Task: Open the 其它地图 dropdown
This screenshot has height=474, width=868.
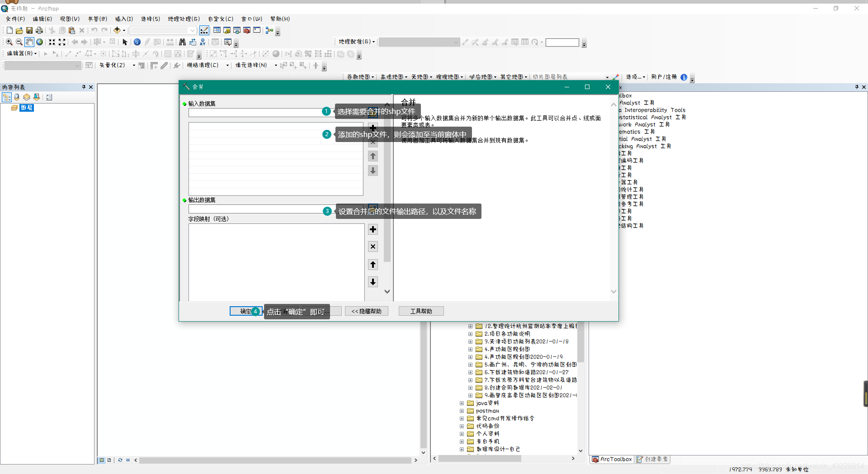Action: pos(514,77)
